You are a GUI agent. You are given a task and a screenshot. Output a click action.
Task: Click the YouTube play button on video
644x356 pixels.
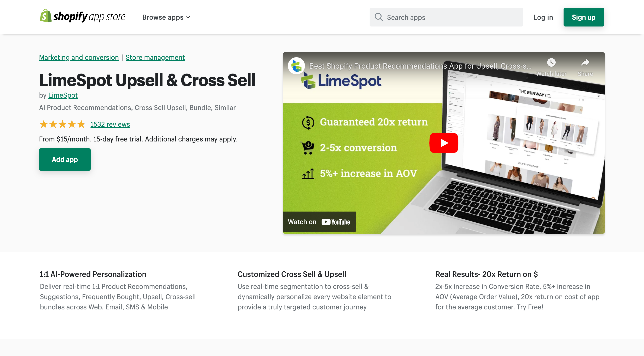(x=443, y=143)
